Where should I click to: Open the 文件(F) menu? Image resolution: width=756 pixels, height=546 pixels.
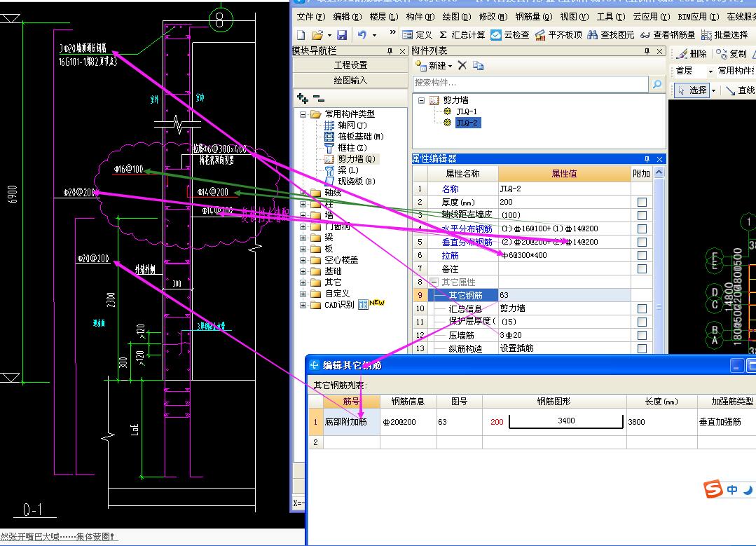[311, 17]
